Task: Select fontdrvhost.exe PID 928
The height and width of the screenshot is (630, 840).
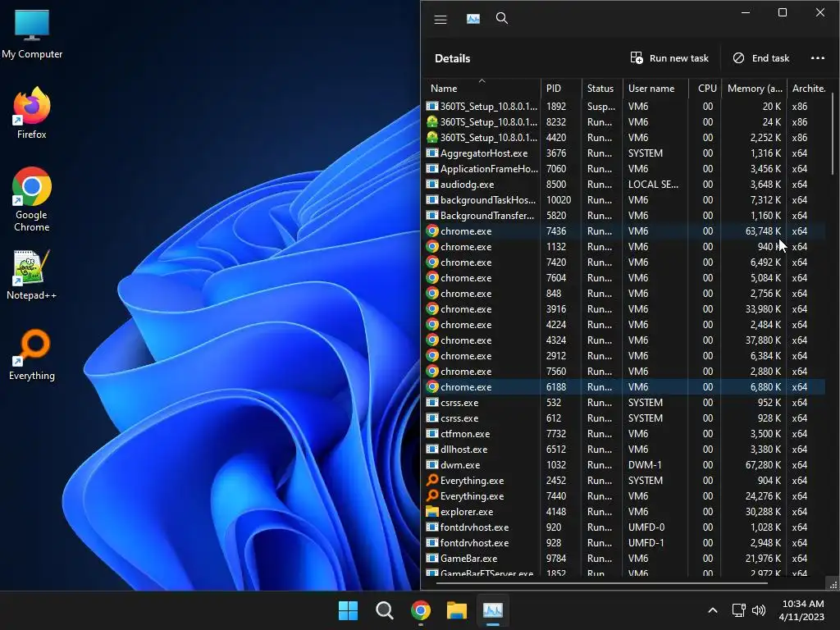Action: tap(624, 542)
